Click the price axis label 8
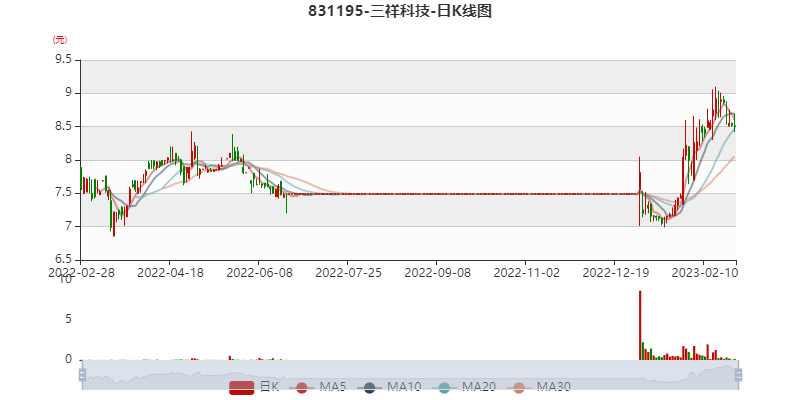Screen dimensions: 800x400 (x=70, y=160)
